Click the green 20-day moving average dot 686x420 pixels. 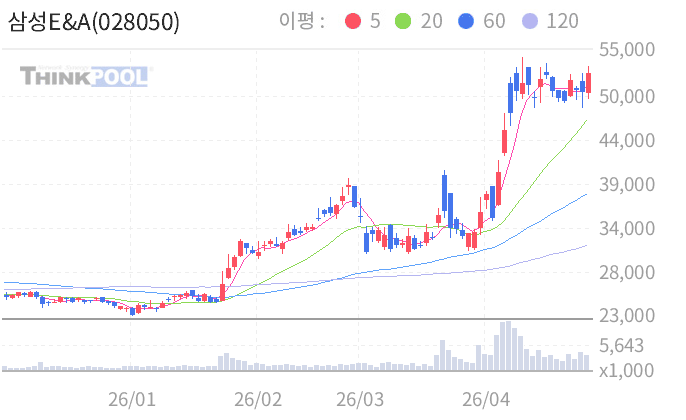[403, 21]
